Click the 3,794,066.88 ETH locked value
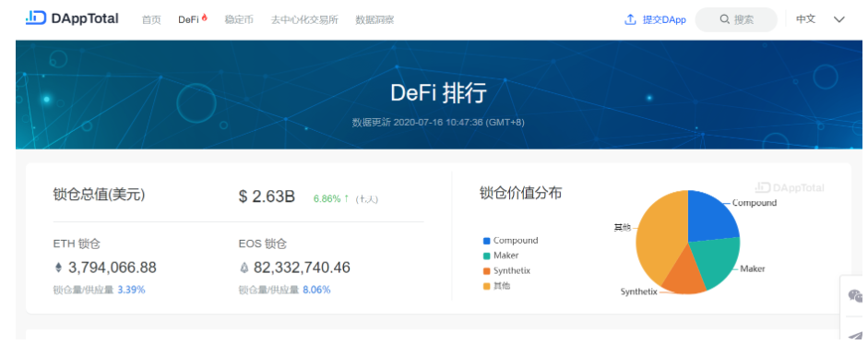This screenshot has height=345, width=868. [113, 268]
